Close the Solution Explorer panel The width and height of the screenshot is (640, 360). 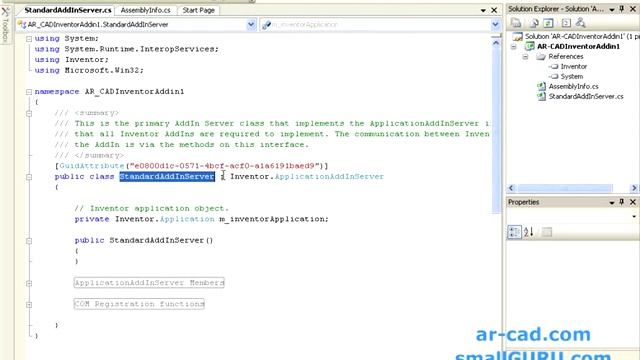pos(633,9)
